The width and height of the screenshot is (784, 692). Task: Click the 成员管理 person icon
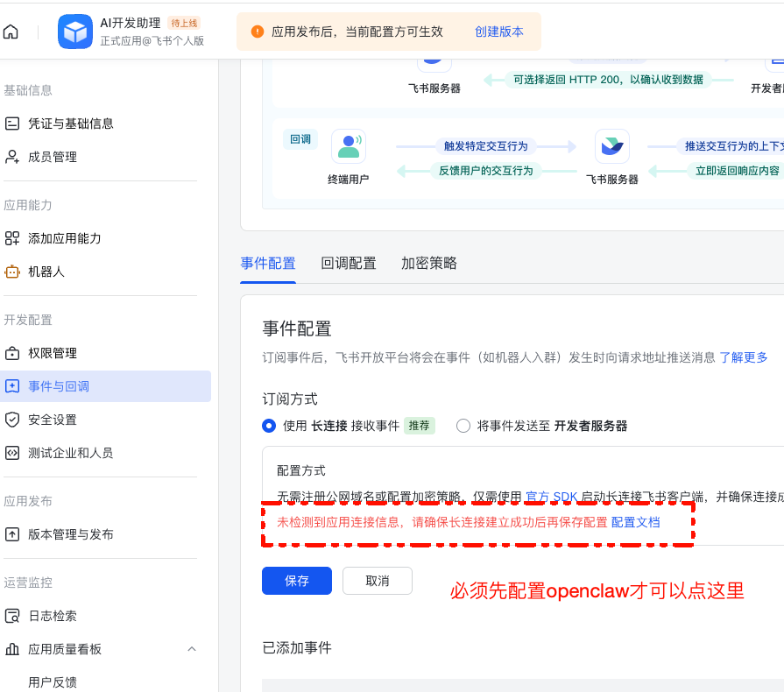click(x=12, y=157)
